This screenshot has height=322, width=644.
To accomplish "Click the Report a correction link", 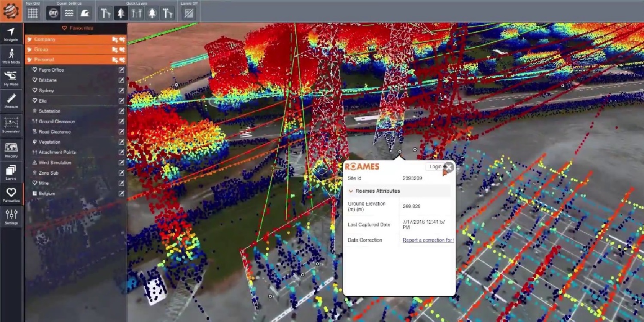I will pos(428,240).
